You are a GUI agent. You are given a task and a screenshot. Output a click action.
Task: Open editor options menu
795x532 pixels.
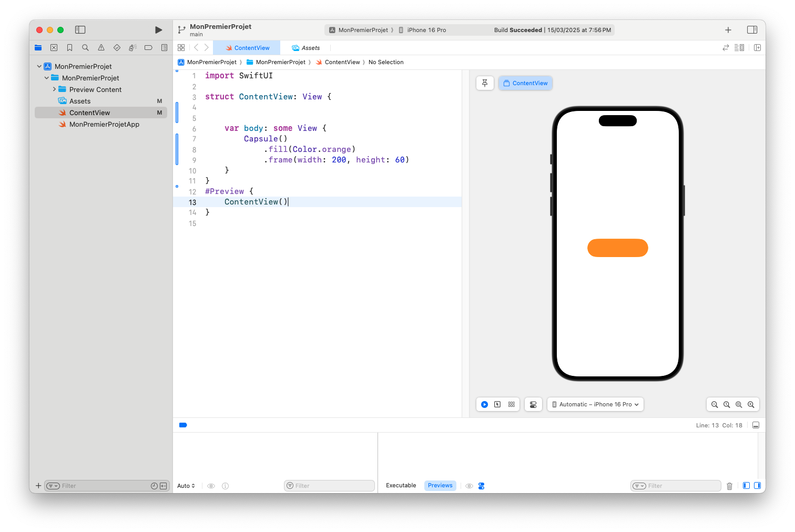coord(739,48)
